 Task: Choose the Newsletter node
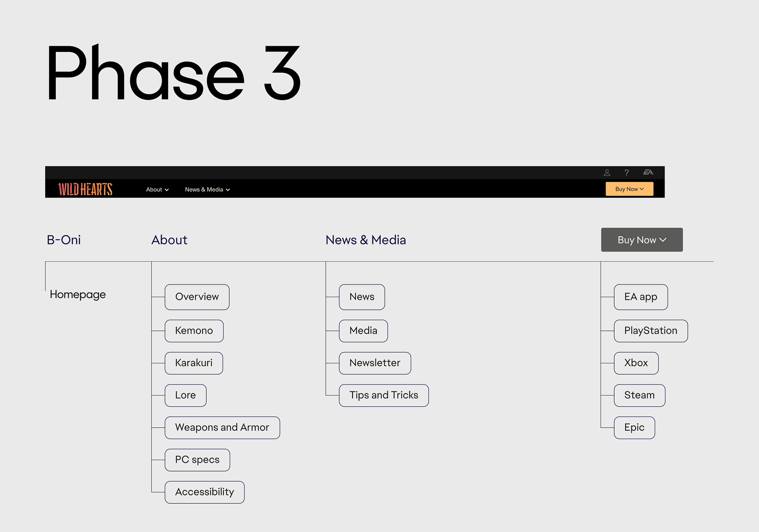[375, 363]
